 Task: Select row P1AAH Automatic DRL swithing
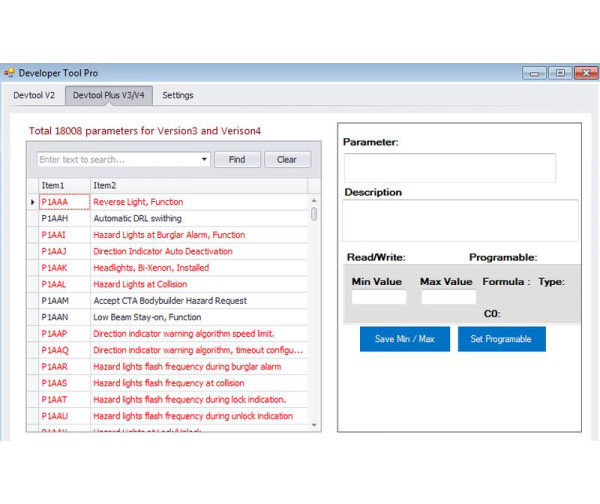point(138,218)
